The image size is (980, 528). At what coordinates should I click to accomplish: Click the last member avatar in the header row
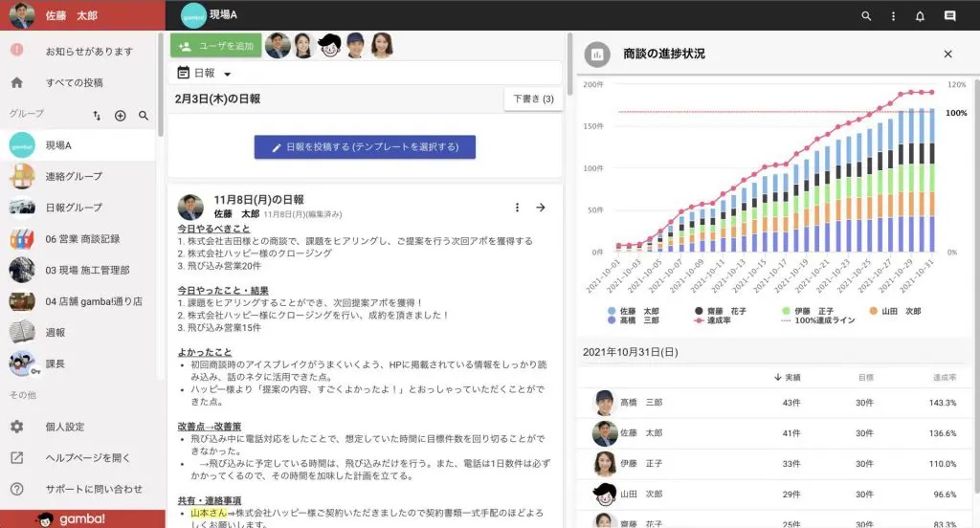[x=382, y=46]
